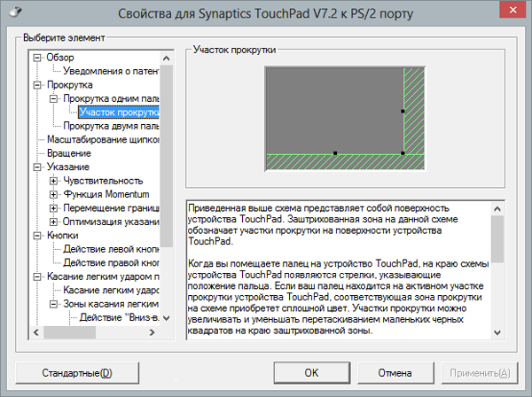Confirm with the OK button
532x397 pixels.
coord(311,373)
